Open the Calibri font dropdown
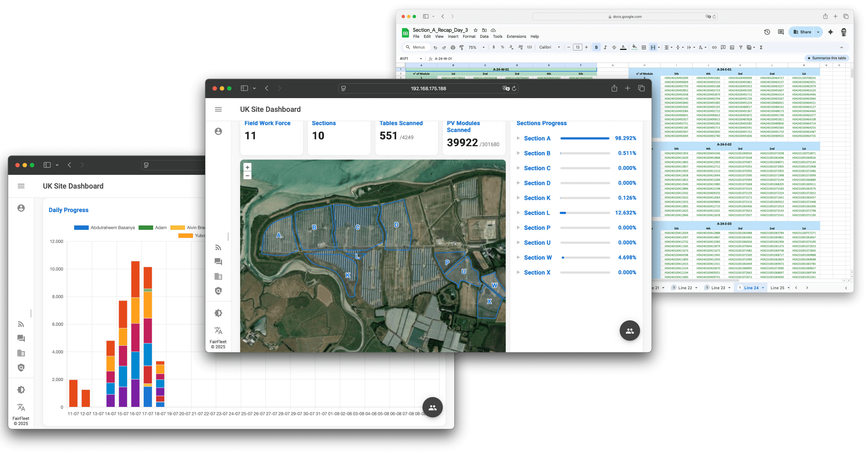The image size is (868, 459). (549, 47)
